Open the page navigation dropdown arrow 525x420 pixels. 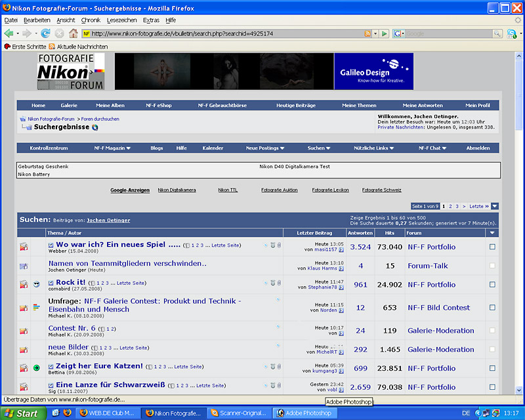(x=495, y=206)
